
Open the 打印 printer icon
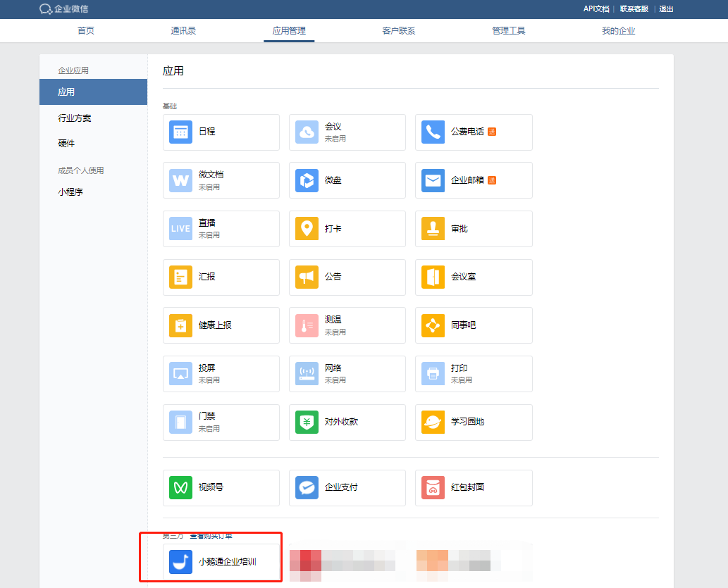tap(433, 374)
